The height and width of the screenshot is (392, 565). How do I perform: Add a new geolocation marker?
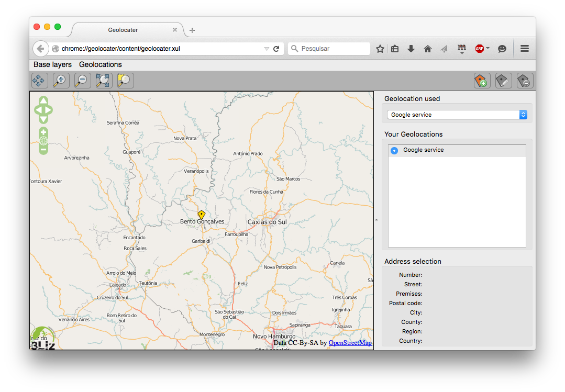pos(482,81)
